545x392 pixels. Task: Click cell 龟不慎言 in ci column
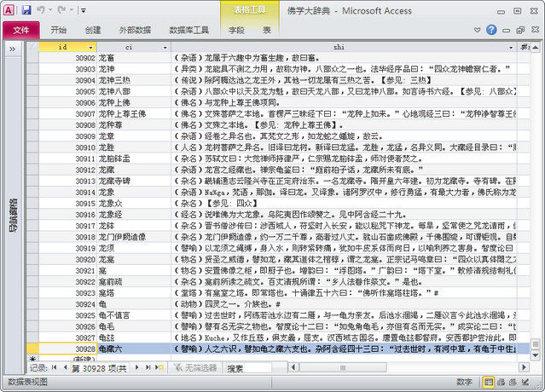(134, 315)
